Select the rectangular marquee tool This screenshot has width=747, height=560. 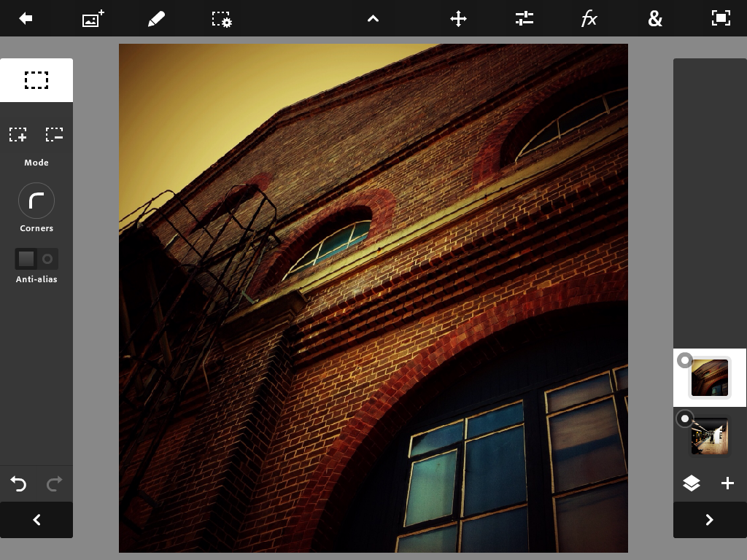point(36,80)
